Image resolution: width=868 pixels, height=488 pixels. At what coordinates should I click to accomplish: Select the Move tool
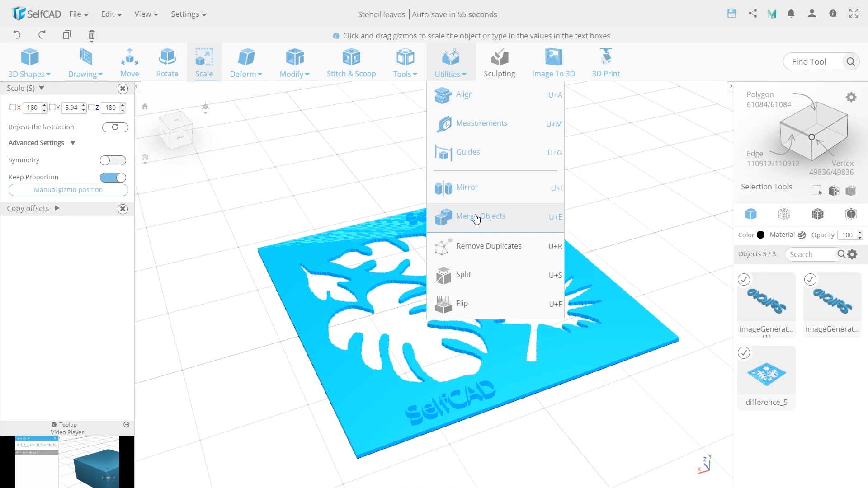tap(129, 62)
